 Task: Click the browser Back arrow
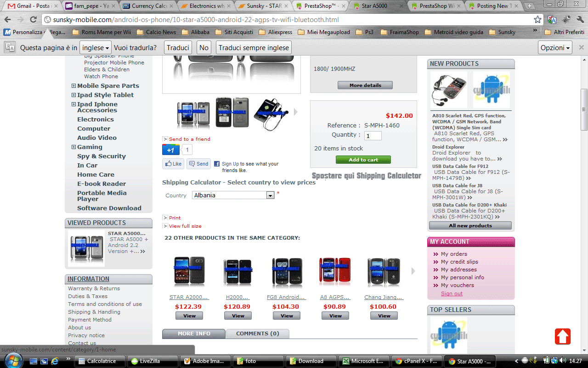tap(8, 20)
